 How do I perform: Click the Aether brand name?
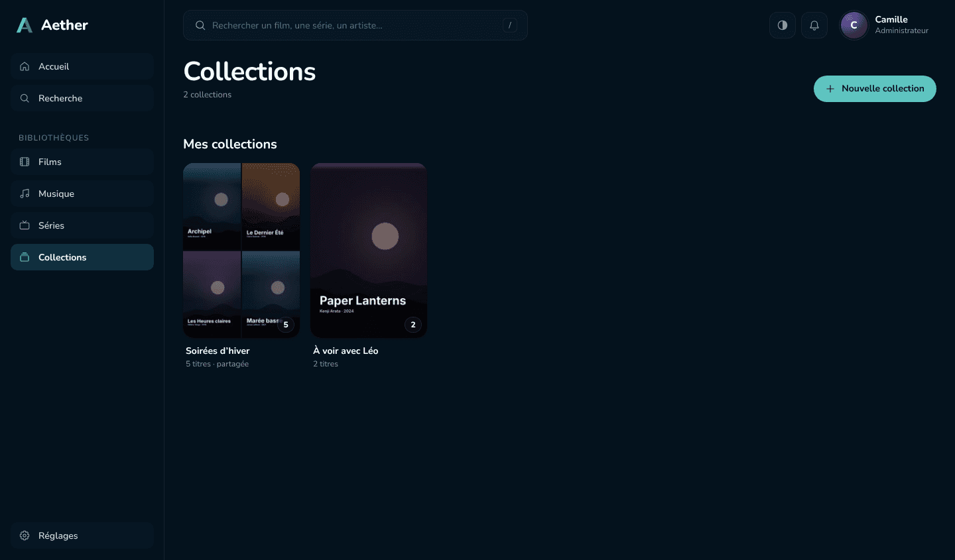tap(64, 25)
